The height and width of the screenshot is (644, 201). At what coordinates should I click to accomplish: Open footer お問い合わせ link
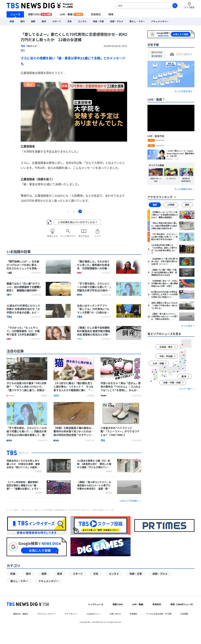click(x=115, y=614)
